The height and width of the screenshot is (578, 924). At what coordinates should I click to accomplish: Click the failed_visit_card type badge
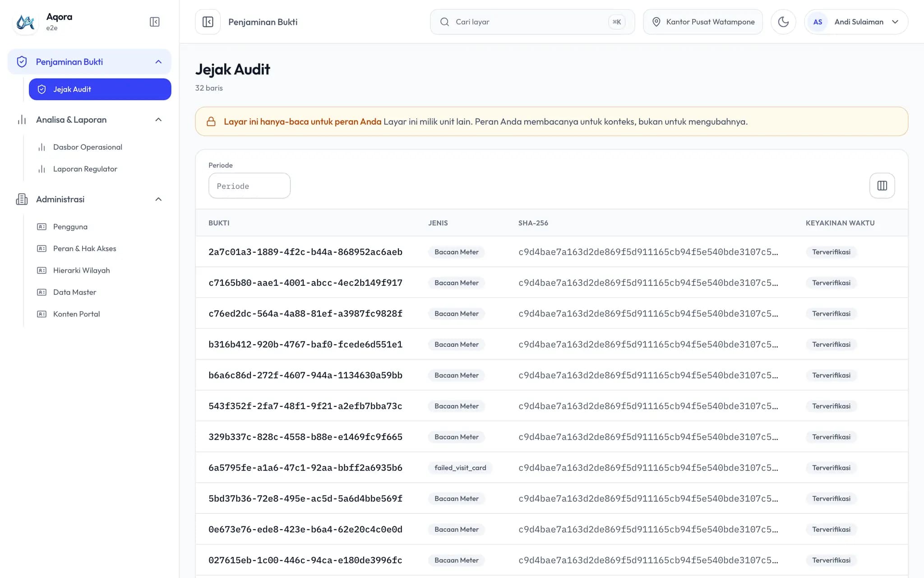(x=460, y=468)
